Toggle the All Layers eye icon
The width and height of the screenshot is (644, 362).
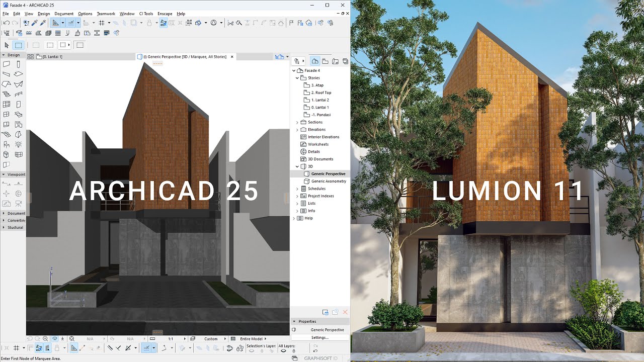283,350
